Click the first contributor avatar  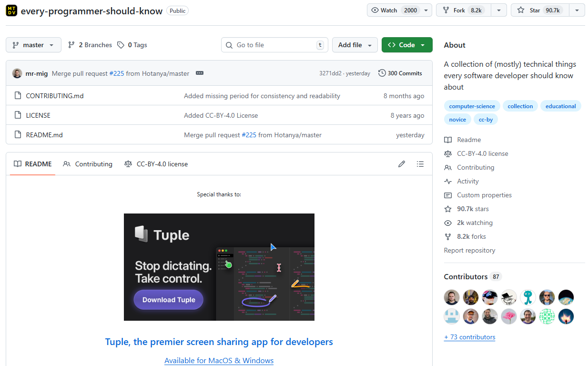point(452,297)
